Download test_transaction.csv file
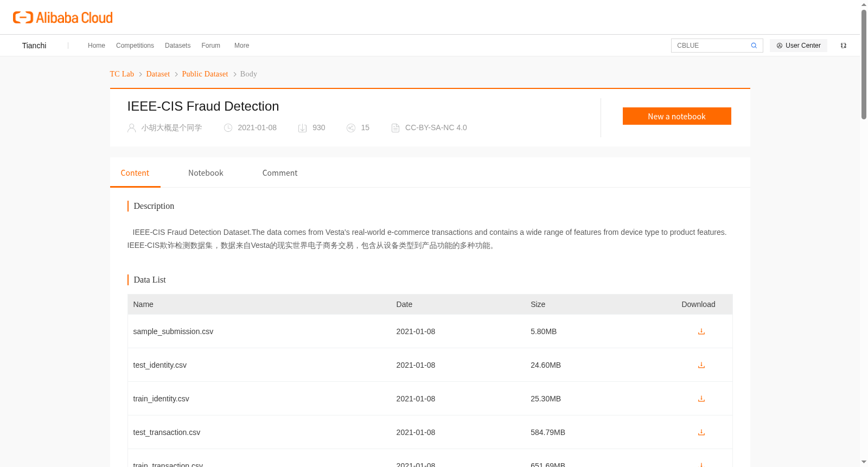 point(701,432)
